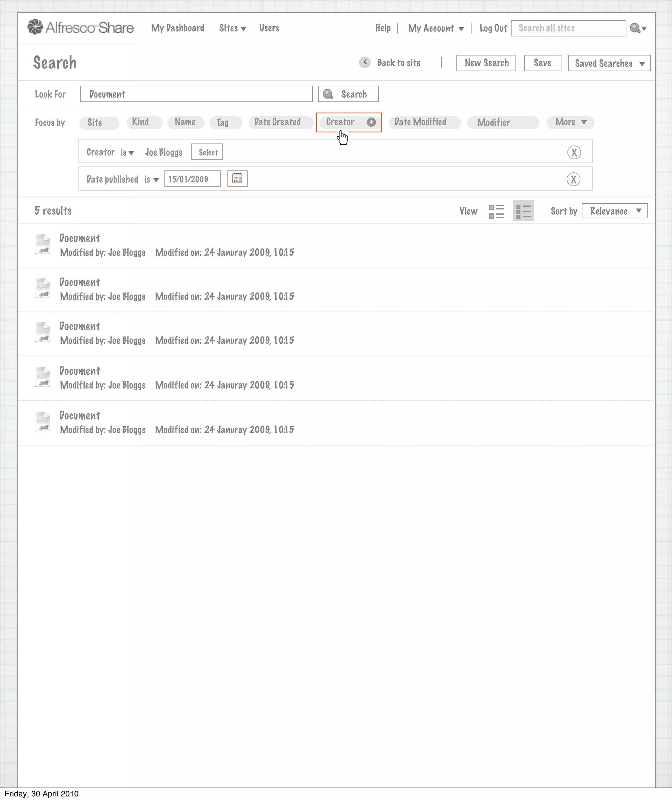Expand the Saved Searches dropdown

point(609,63)
